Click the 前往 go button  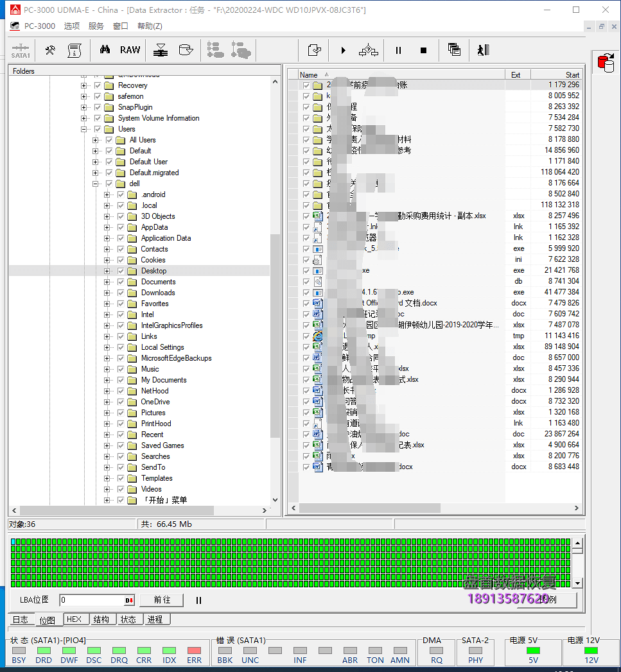[162, 600]
